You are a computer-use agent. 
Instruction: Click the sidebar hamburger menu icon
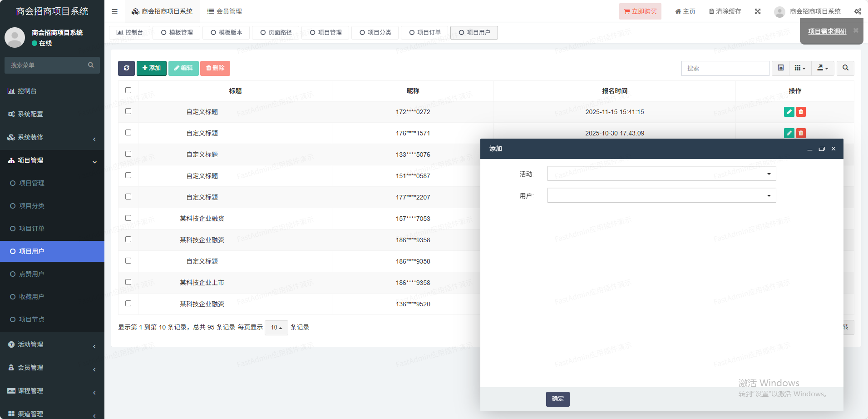(115, 11)
